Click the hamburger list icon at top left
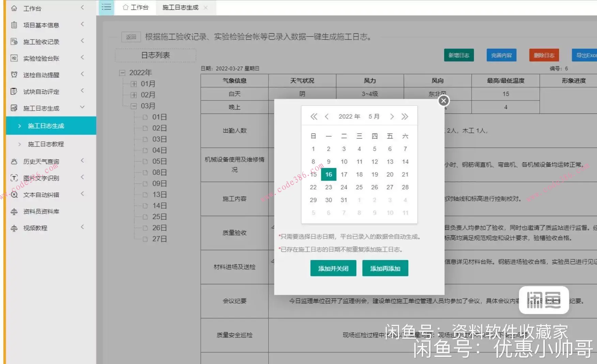597x364 pixels. [106, 7]
